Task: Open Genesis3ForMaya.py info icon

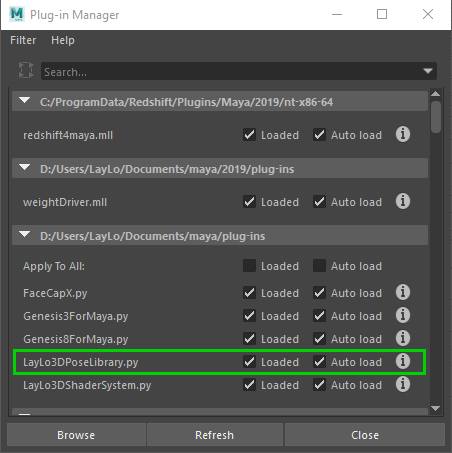Action: (x=403, y=315)
